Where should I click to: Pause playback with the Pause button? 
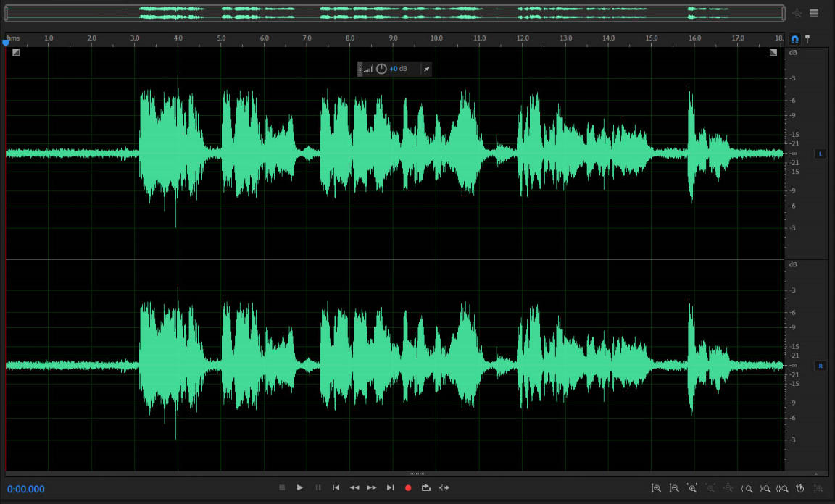coord(318,487)
